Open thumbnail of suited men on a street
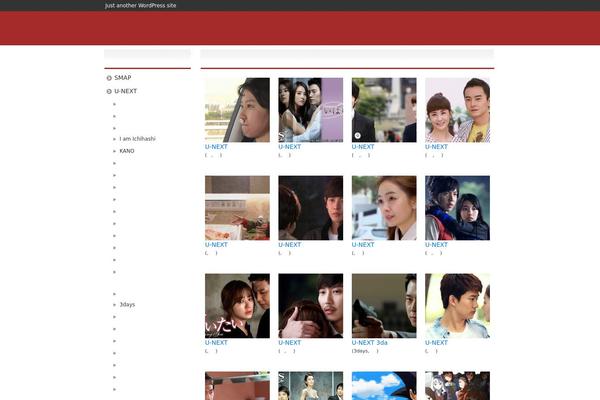600x400 pixels. coord(384,110)
